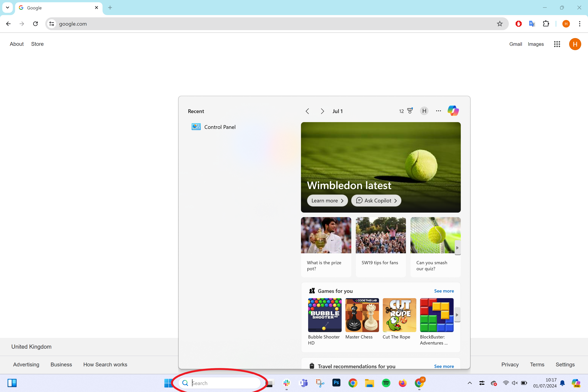
Task: Open the 'Can you smash our quiz?' card
Action: coord(435,247)
